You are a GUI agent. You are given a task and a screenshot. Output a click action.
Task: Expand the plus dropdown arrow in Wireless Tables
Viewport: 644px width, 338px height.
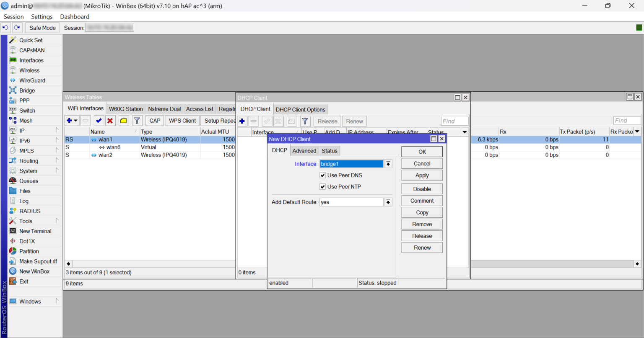(x=75, y=120)
